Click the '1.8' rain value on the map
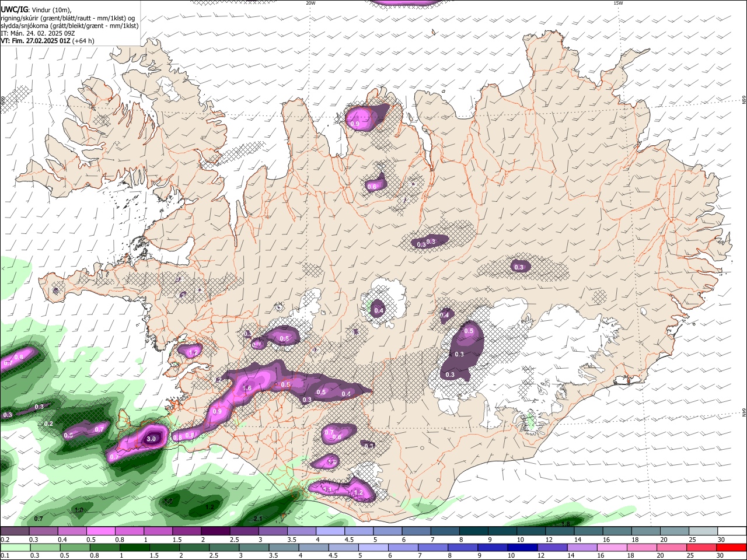Screen dimensions: 747x560 tap(566, 524)
